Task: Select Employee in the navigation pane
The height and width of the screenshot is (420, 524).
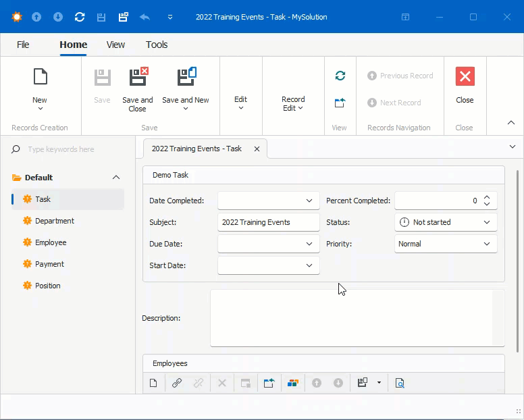Action: pyautogui.click(x=68, y=242)
